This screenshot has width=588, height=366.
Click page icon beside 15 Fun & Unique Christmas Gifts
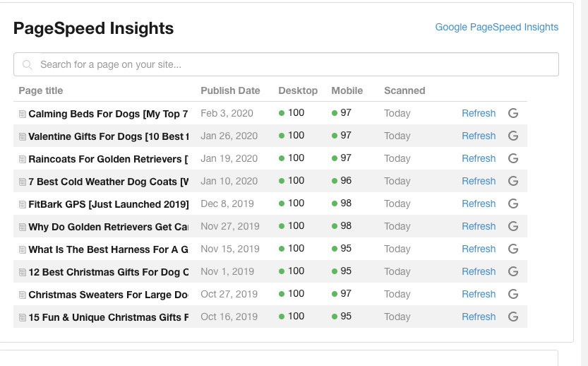tap(23, 317)
